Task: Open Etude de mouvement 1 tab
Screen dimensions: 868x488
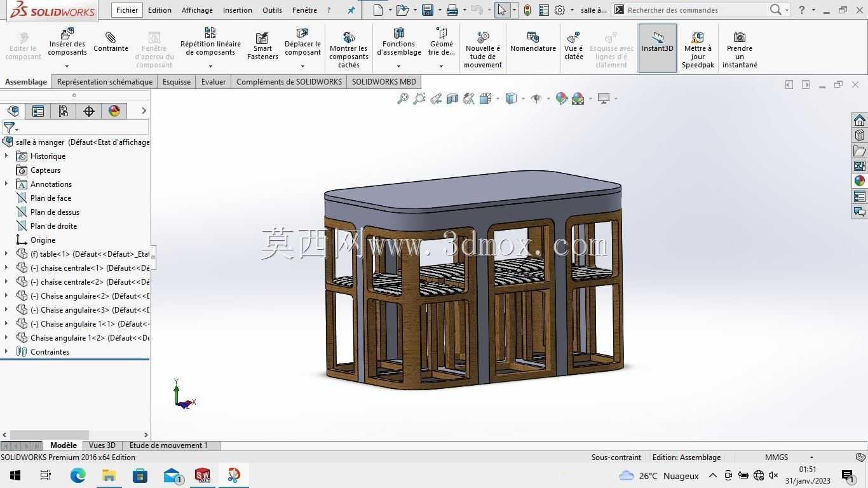Action: tap(168, 445)
